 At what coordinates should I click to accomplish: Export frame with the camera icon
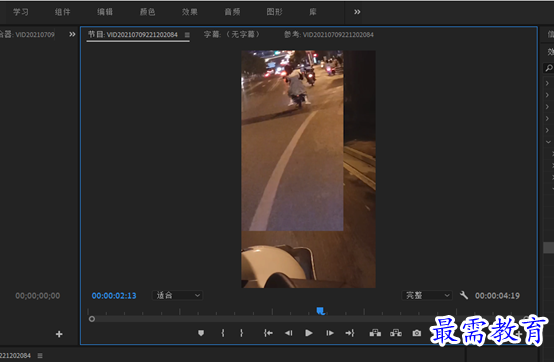417,333
